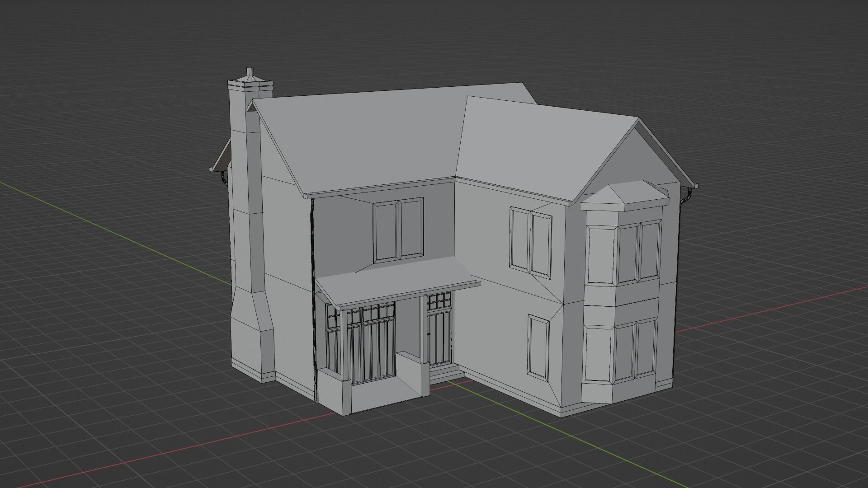
Task: Click the front door beside the porch post
Action: pos(439,330)
